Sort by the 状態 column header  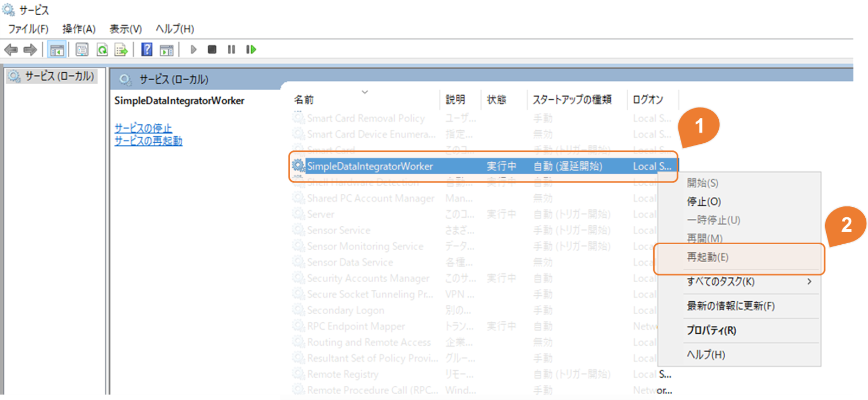coord(496,99)
